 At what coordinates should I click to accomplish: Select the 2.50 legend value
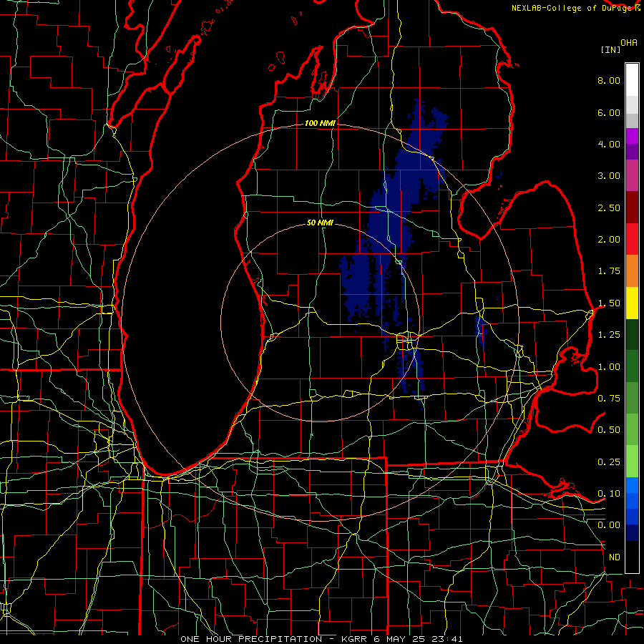pos(609,208)
